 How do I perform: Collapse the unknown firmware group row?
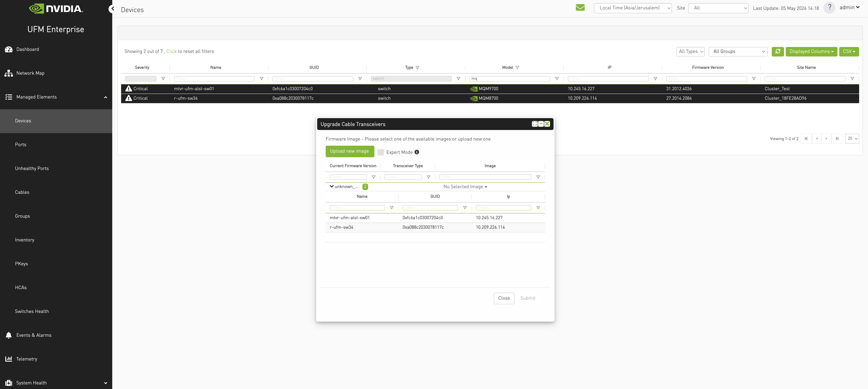coord(332,187)
